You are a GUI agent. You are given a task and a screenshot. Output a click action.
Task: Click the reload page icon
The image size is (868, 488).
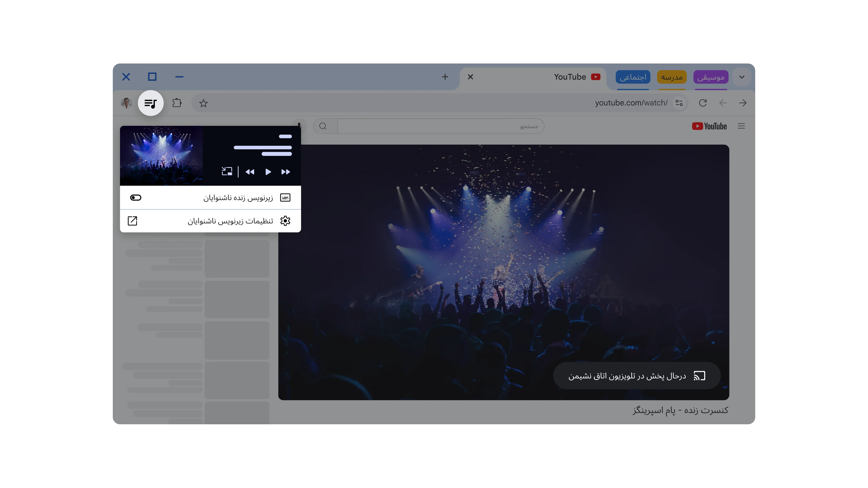click(x=703, y=103)
